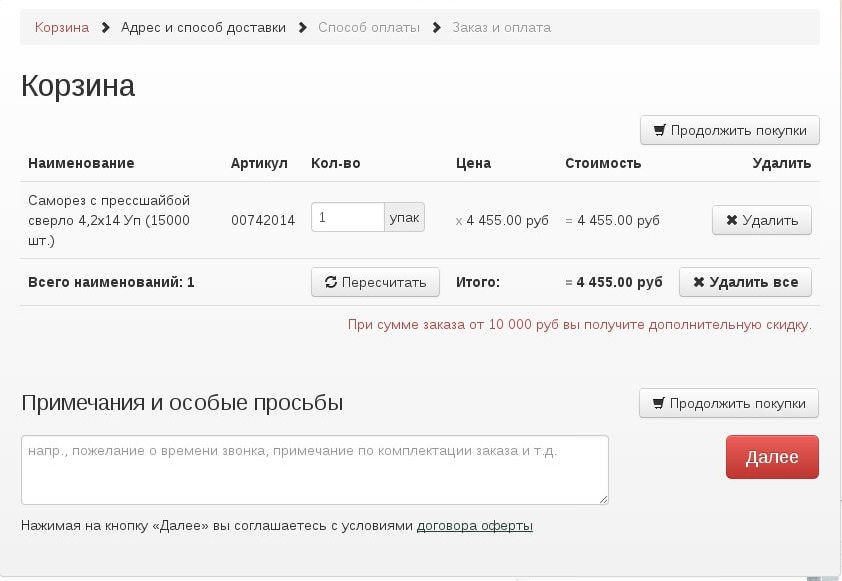The height and width of the screenshot is (581, 842).
Task: Click the Итого total amount 4 455.00 руб
Action: 614,283
